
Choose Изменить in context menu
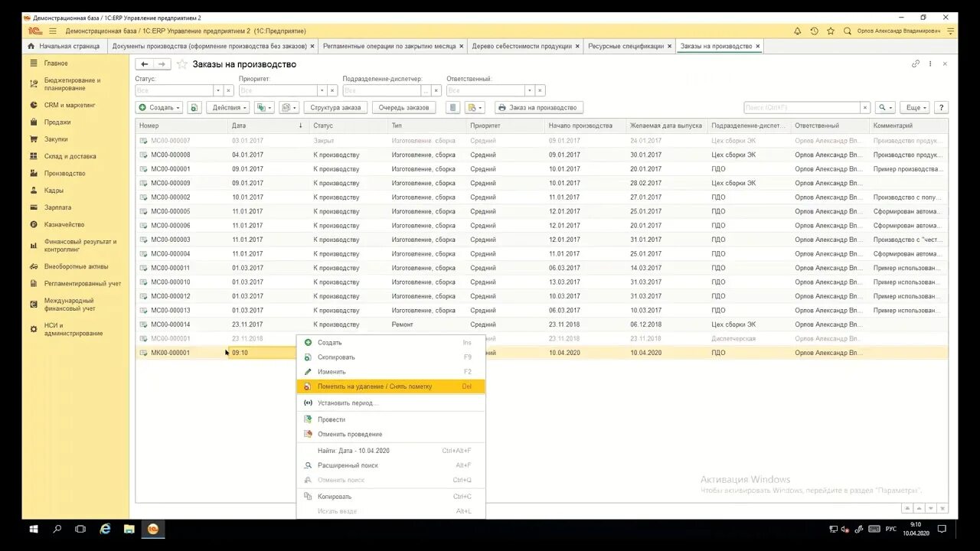390,372
